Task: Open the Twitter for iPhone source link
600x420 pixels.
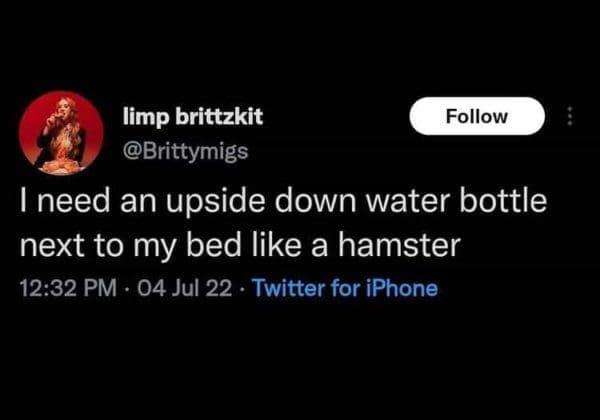Action: pyautogui.click(x=345, y=288)
